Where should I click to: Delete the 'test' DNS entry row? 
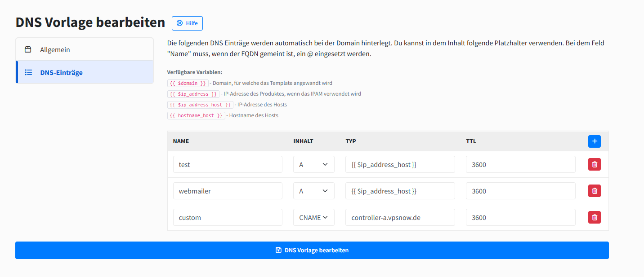click(x=594, y=164)
